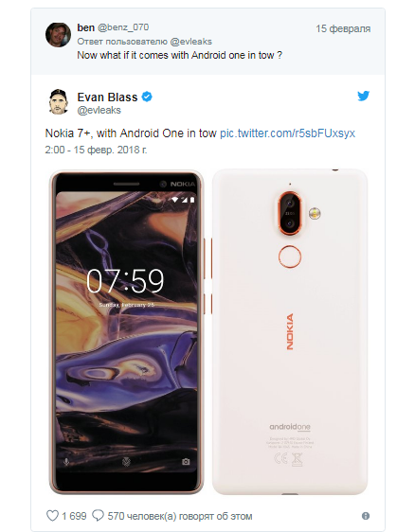Click the info icon at tweet bottom
397x532 pixels.
click(x=366, y=516)
